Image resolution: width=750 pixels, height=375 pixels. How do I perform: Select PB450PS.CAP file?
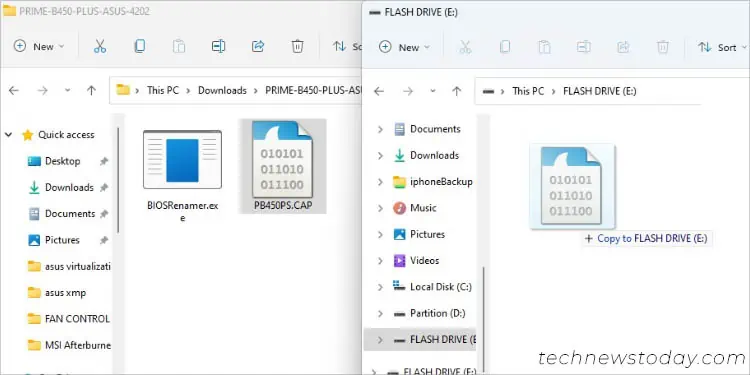click(x=283, y=166)
